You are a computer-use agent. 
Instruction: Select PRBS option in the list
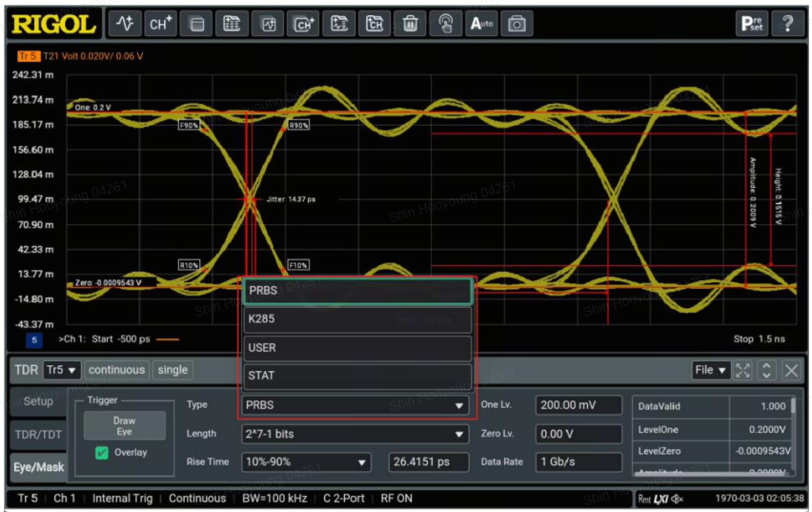(x=357, y=291)
